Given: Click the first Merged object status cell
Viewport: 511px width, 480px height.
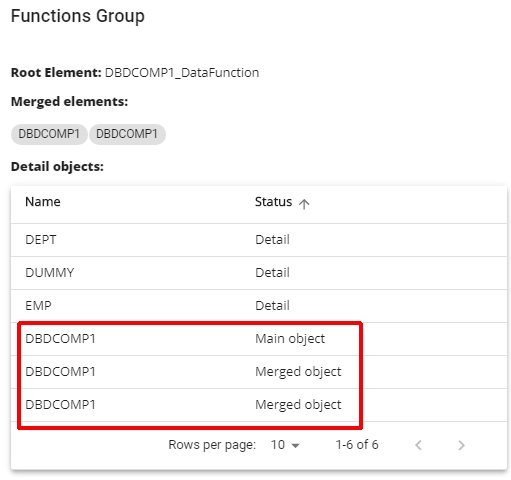Looking at the screenshot, I should (x=298, y=372).
